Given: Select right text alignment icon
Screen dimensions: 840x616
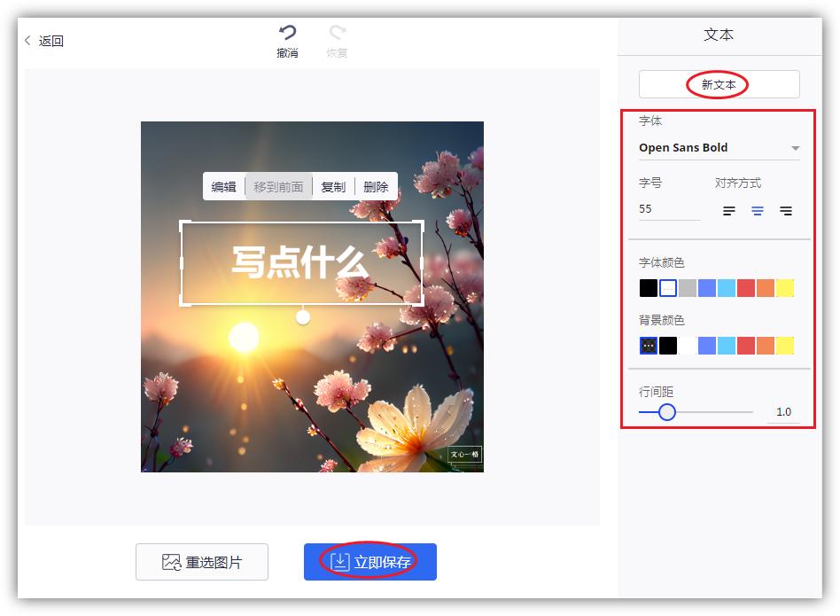Looking at the screenshot, I should click(785, 211).
